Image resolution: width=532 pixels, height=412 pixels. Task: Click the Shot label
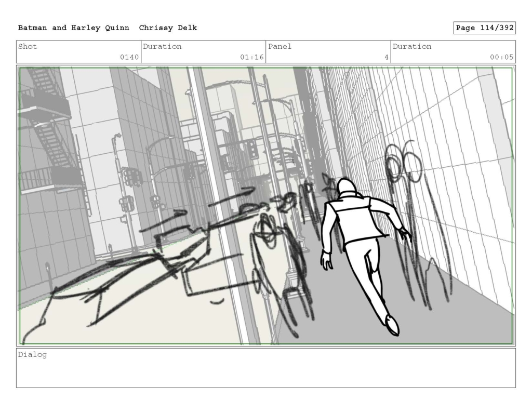28,46
